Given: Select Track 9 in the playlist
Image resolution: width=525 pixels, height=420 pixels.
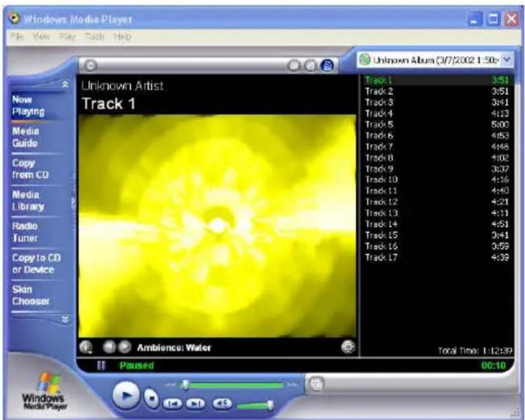Looking at the screenshot, I should pos(437,169).
